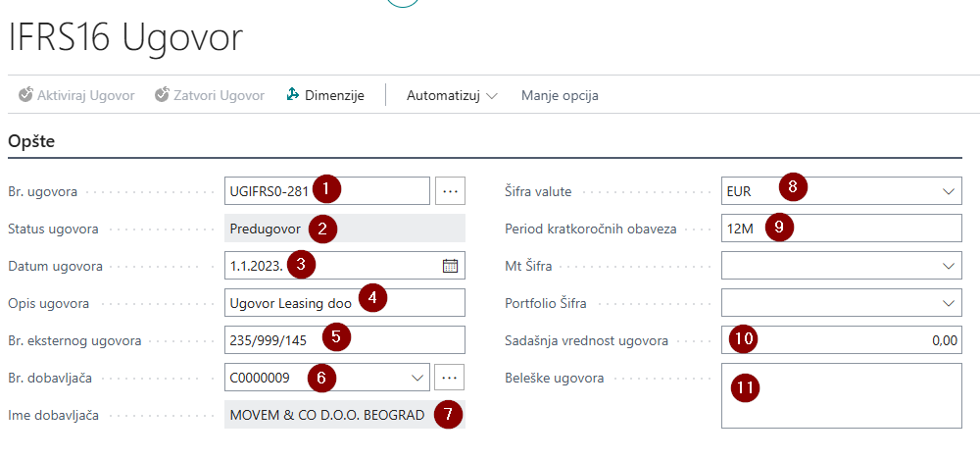Screen dimensions: 980x459
Task: Click the Beleške ugovora text area
Action: click(x=841, y=396)
